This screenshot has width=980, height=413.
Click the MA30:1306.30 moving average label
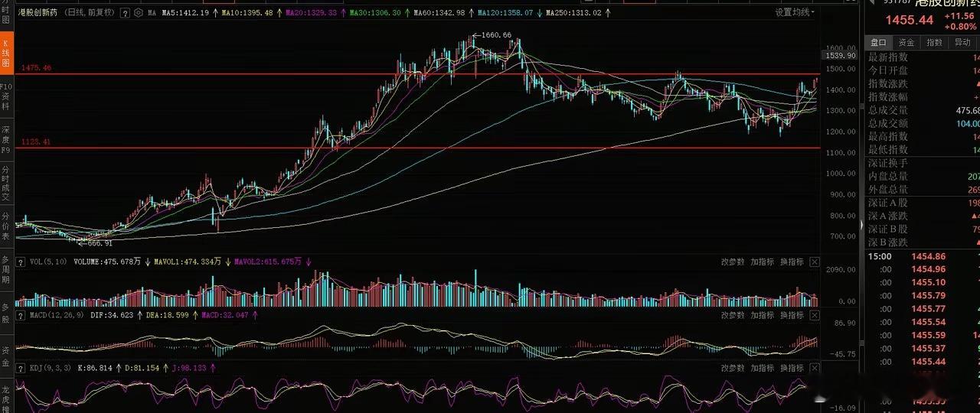(375, 13)
